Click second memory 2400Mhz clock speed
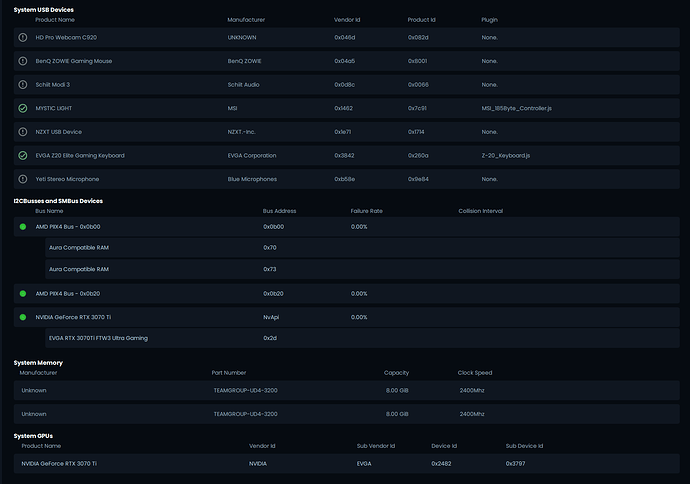690x484 pixels. (x=472, y=414)
